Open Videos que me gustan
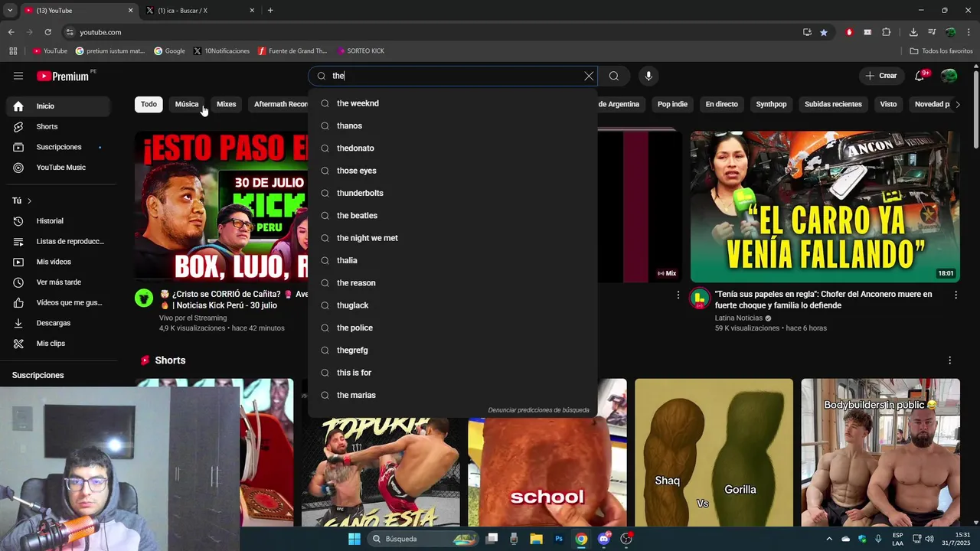The height and width of the screenshot is (551, 980). pyautogui.click(x=60, y=302)
